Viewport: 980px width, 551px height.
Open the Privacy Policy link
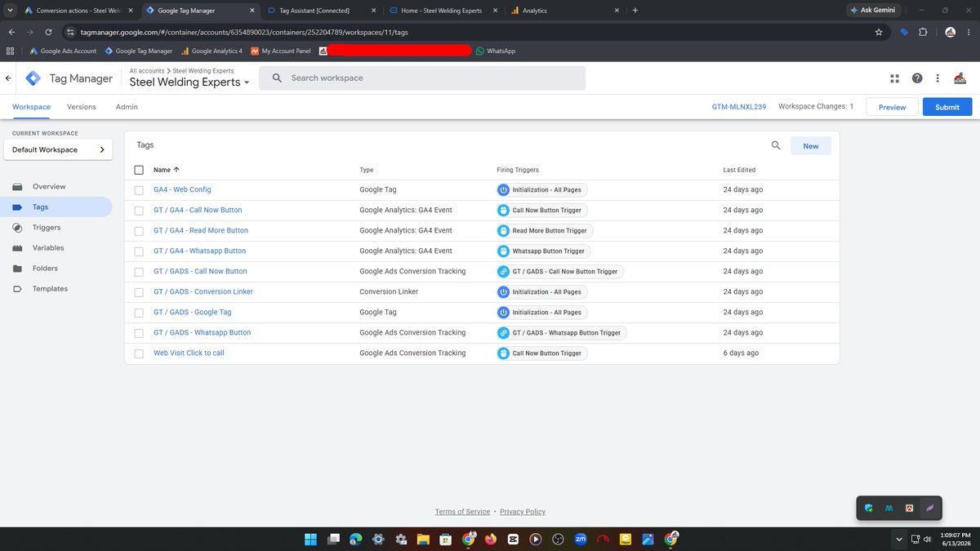[523, 512]
